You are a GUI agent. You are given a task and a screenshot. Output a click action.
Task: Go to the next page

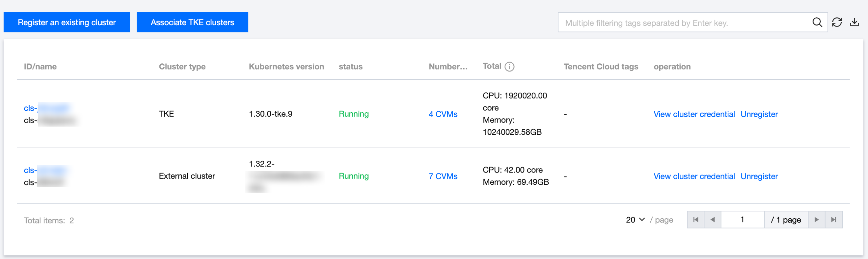[x=817, y=220]
